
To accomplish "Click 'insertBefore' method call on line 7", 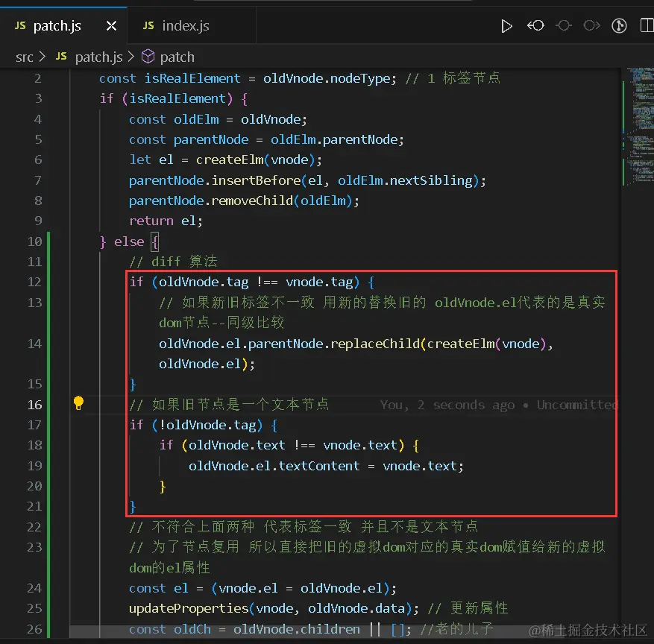I will [x=256, y=180].
